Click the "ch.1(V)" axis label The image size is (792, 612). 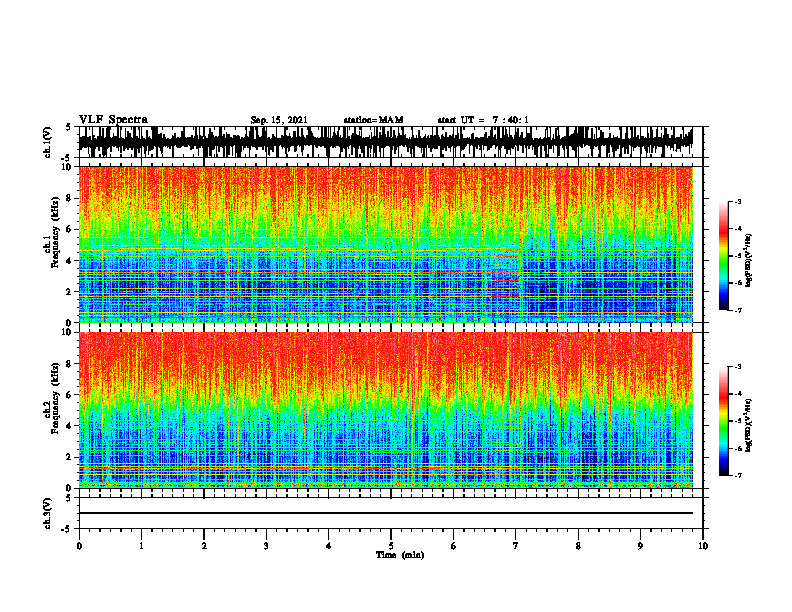tap(48, 142)
